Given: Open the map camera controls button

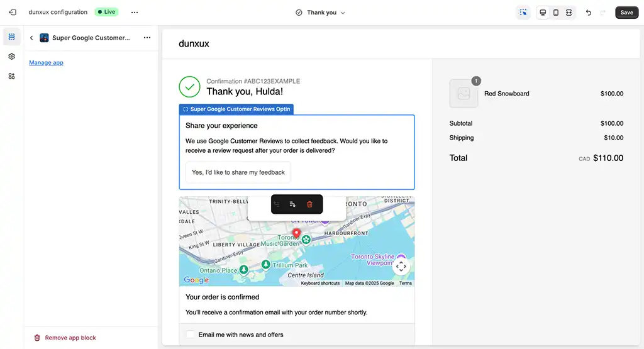Looking at the screenshot, I should [401, 267].
